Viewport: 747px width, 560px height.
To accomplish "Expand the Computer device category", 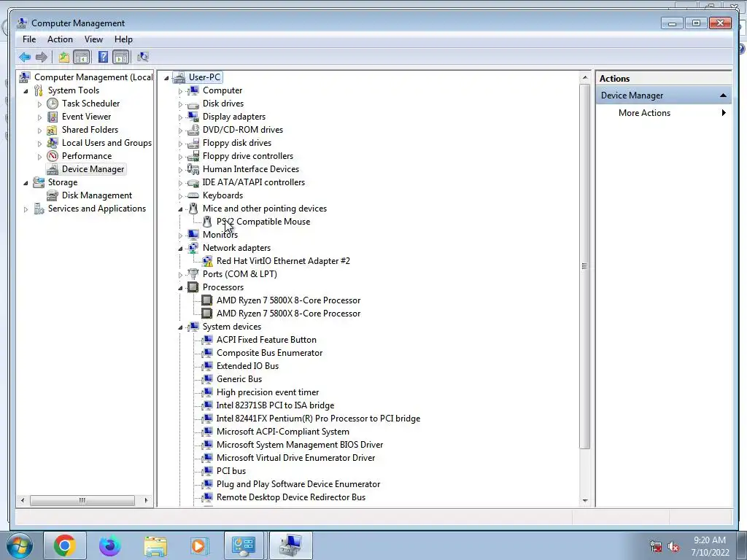I will click(181, 91).
